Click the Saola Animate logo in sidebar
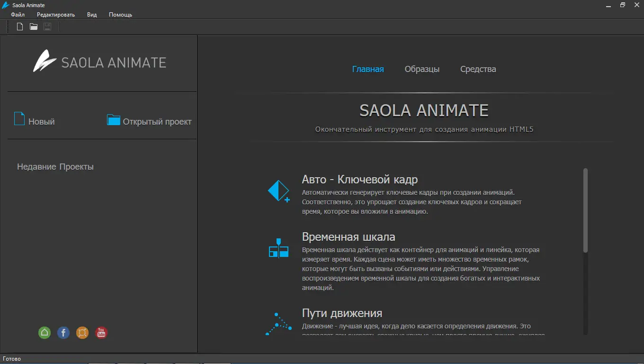This screenshot has width=644, height=364. click(x=99, y=62)
